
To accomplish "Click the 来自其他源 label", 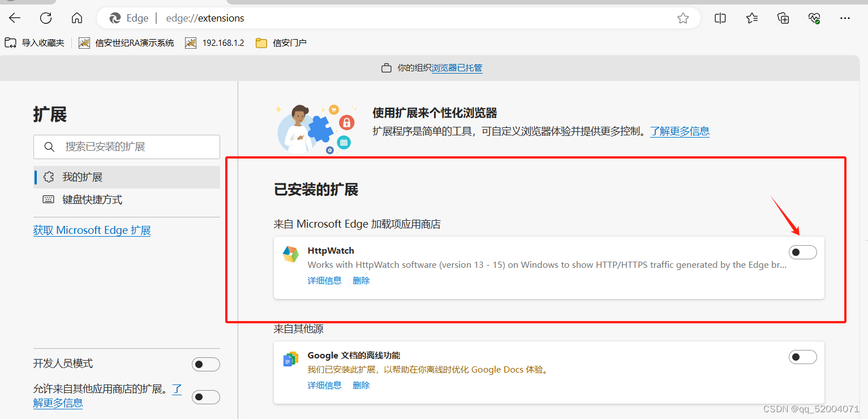I will coord(299,329).
